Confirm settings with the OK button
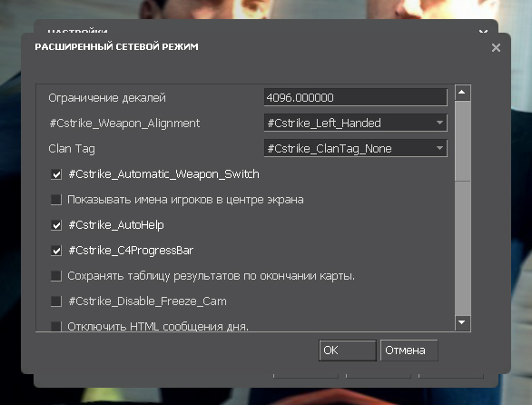This screenshot has height=405, width=532. point(348,351)
